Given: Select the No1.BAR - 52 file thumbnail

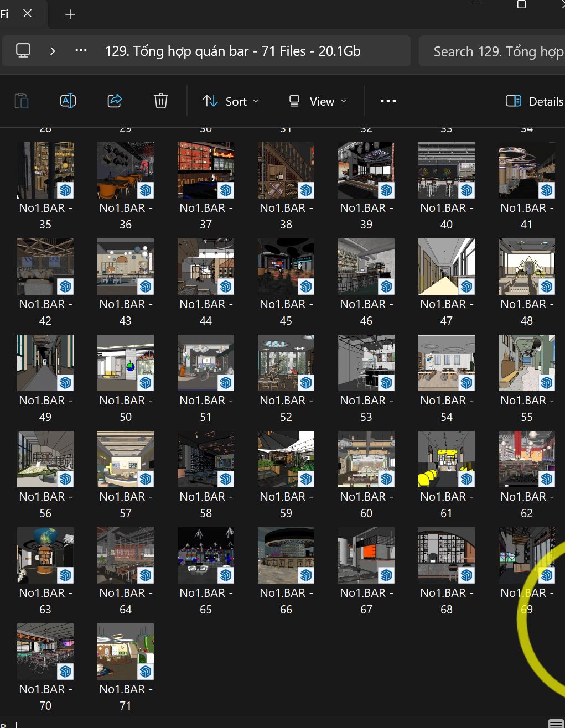Looking at the screenshot, I should point(286,363).
